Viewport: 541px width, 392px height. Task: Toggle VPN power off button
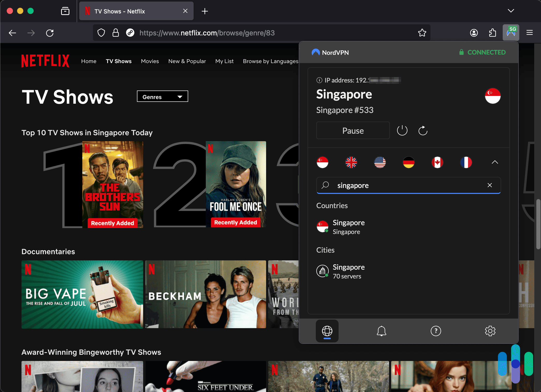pos(402,130)
